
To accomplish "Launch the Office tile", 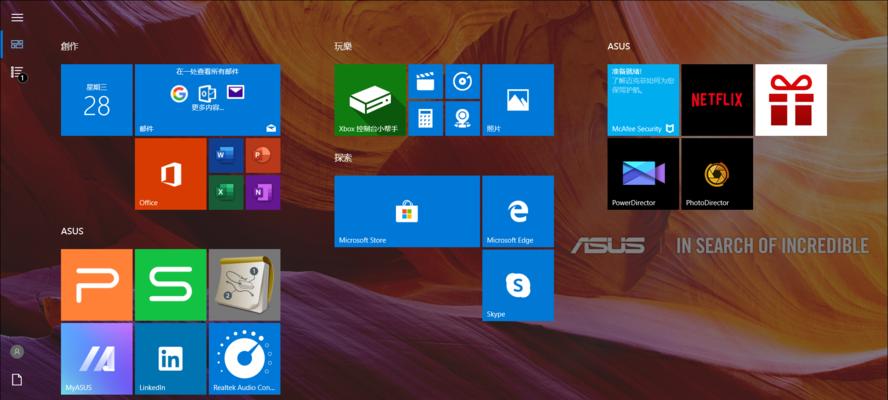I will click(x=170, y=174).
